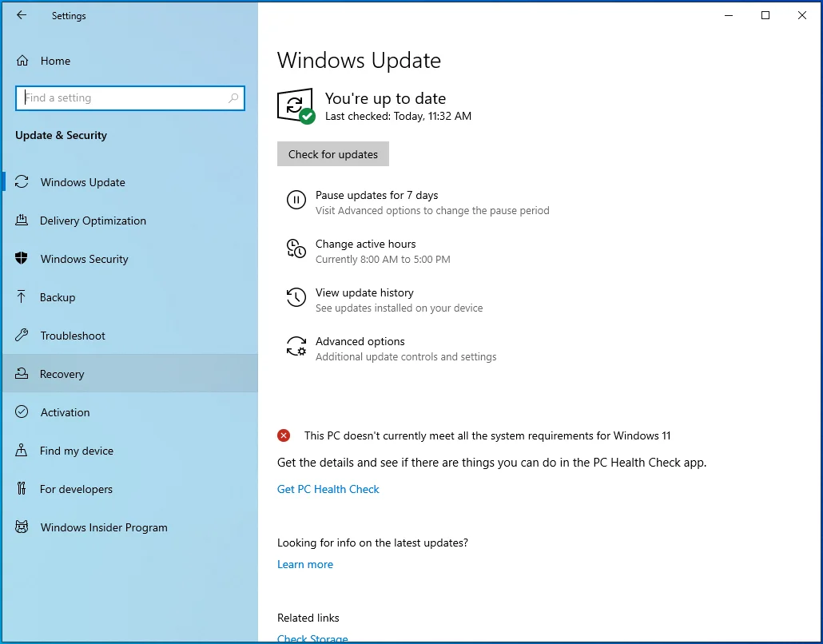Image resolution: width=823 pixels, height=644 pixels.
Task: Click the Troubleshoot wrench icon
Action: point(22,335)
